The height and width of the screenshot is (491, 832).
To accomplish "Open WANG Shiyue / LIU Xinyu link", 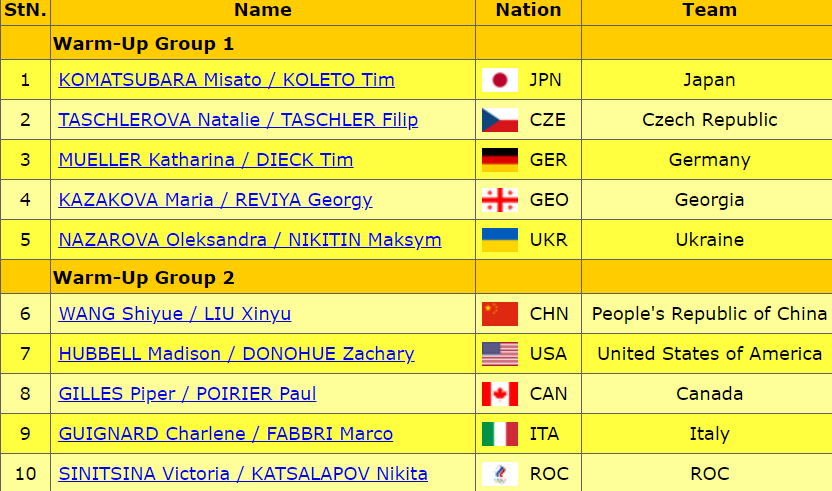I will coord(175,314).
